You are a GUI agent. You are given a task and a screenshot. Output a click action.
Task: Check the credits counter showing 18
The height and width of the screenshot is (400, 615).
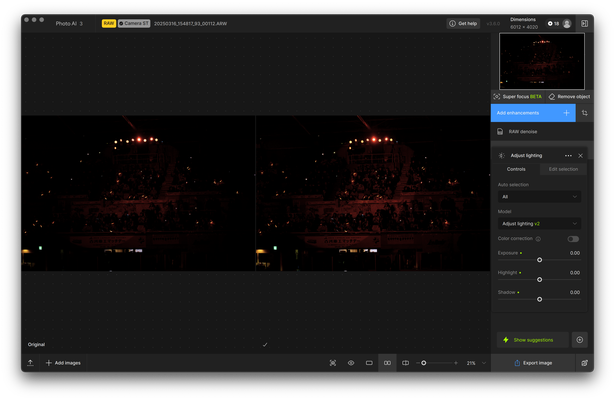(x=553, y=24)
